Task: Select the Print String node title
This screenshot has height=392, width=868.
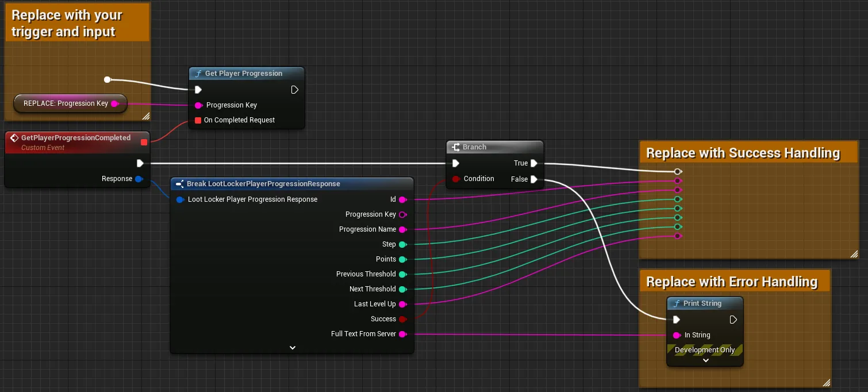Action: [x=702, y=303]
